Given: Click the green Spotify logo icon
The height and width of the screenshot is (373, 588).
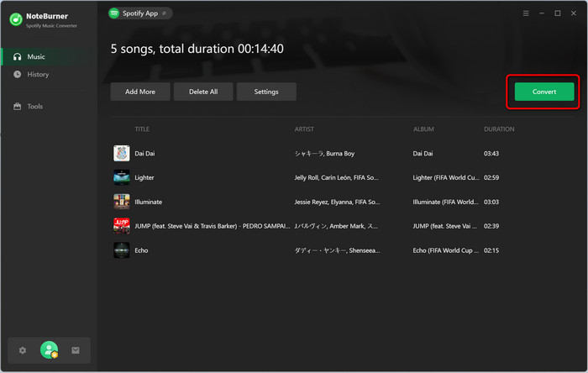Looking at the screenshot, I should click(114, 13).
